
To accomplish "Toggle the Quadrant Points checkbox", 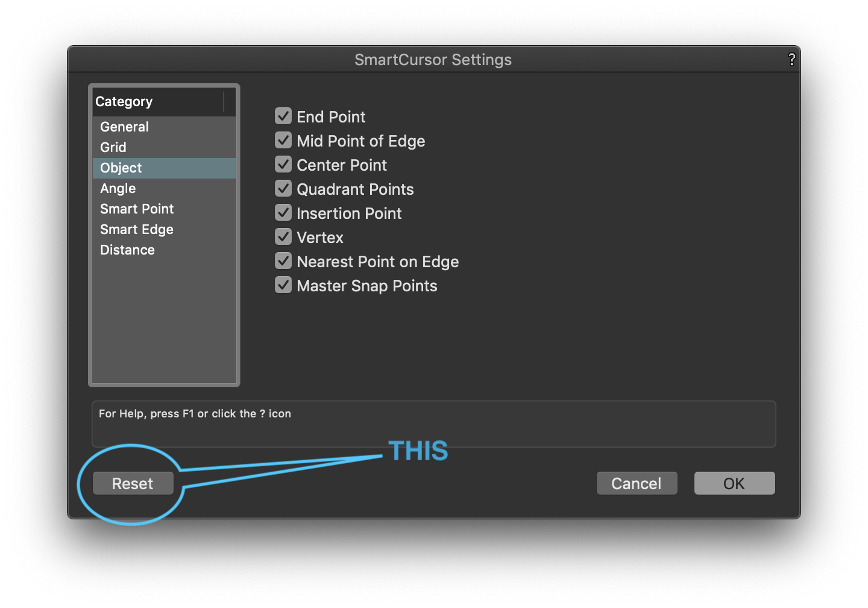I will click(283, 188).
